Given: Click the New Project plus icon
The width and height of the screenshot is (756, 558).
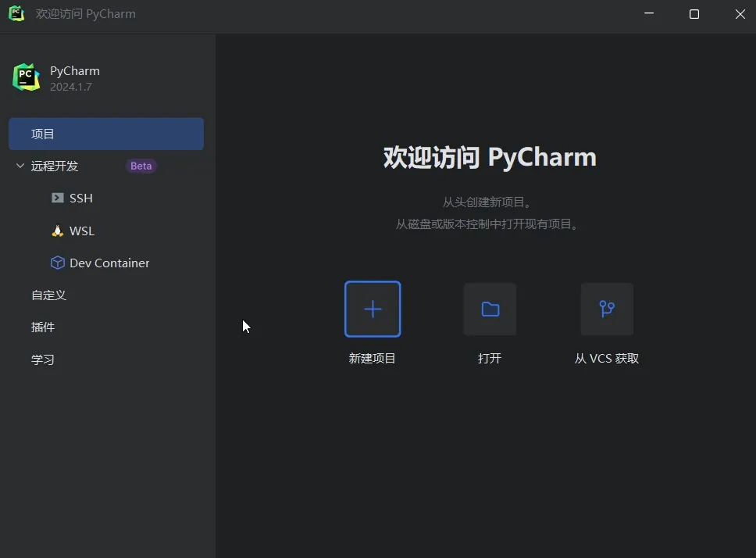Looking at the screenshot, I should click(x=373, y=309).
